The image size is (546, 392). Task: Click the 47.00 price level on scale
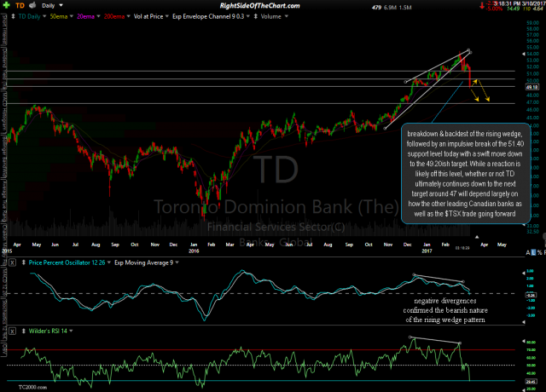533,102
